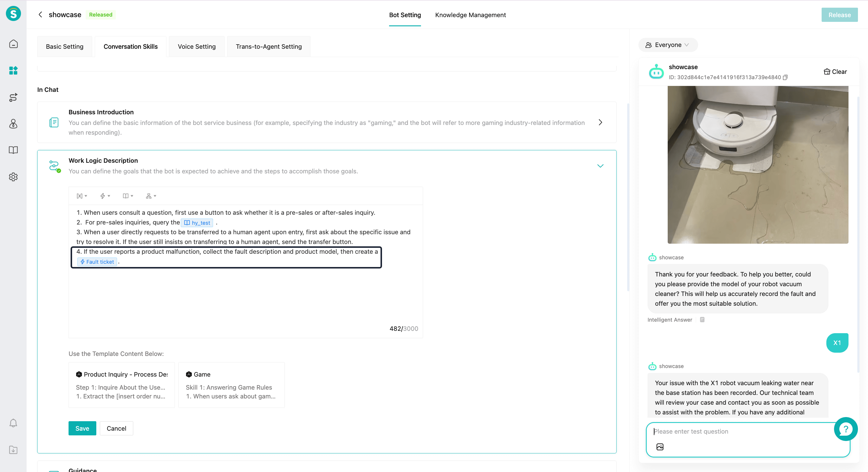Image resolution: width=868 pixels, height=472 pixels.
Task: Open the bot apps grid icon in sidebar
Action: point(13,70)
